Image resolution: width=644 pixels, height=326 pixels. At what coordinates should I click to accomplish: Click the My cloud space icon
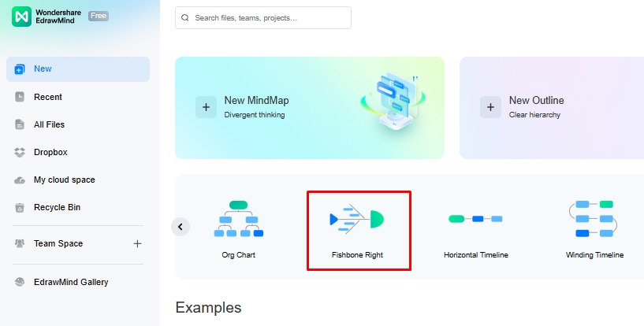20,180
